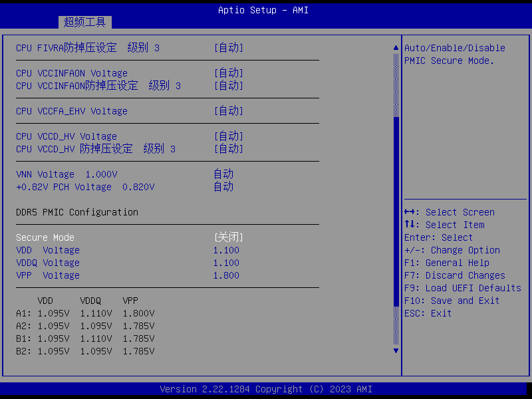Screen dimensions: 532x399
Task: Select the VNN Voltage 1.000V item
Action: tap(66, 174)
